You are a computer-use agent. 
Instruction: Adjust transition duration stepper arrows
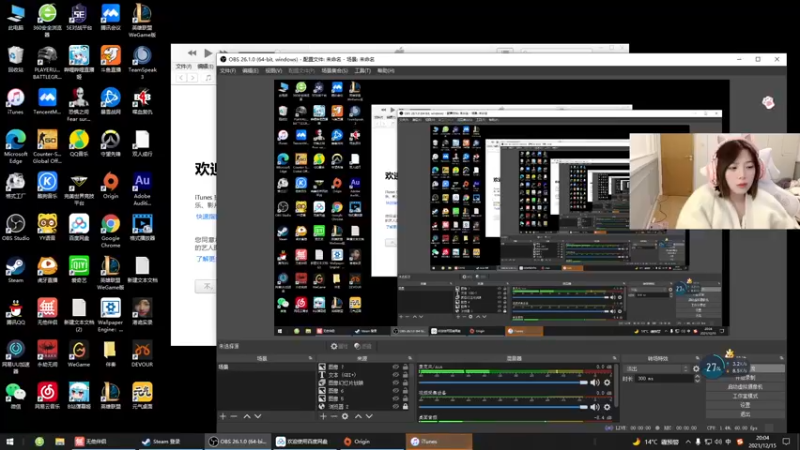click(x=697, y=379)
